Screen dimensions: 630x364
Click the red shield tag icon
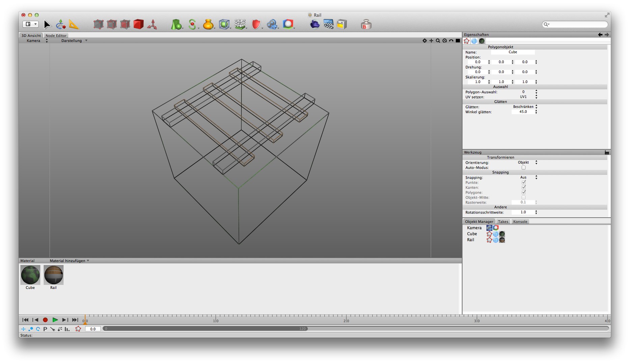tap(256, 24)
